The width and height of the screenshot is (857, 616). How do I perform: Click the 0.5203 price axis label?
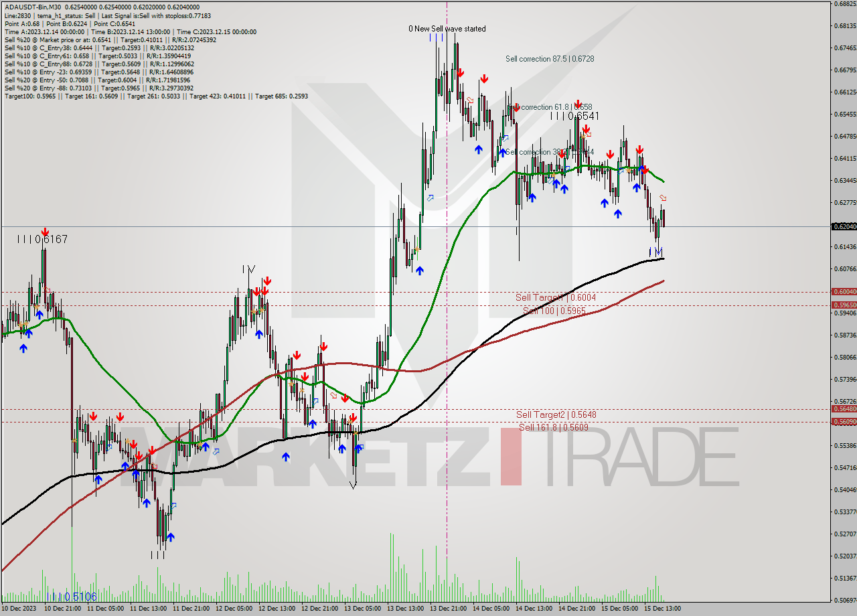pyautogui.click(x=845, y=556)
